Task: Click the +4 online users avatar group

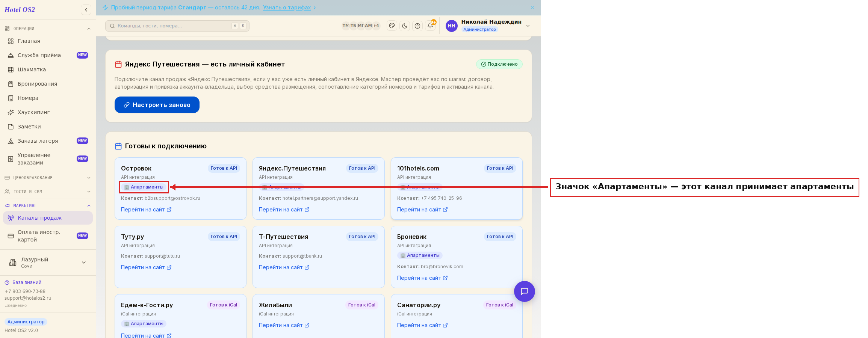Action: point(376,26)
